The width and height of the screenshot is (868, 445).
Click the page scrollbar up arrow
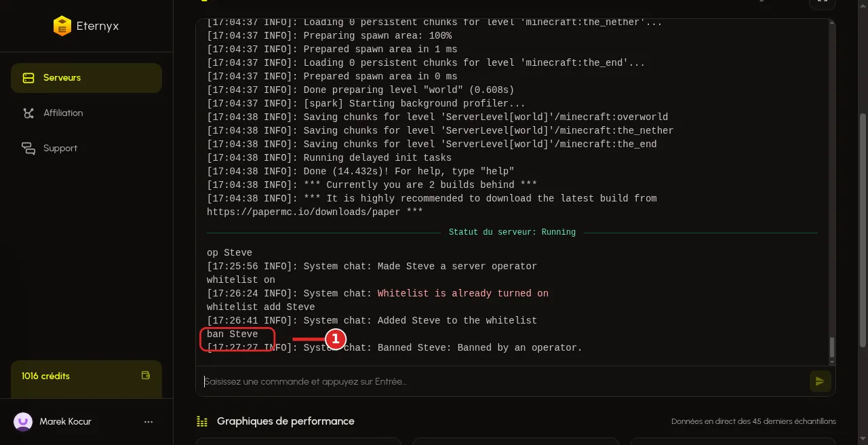click(x=863, y=4)
